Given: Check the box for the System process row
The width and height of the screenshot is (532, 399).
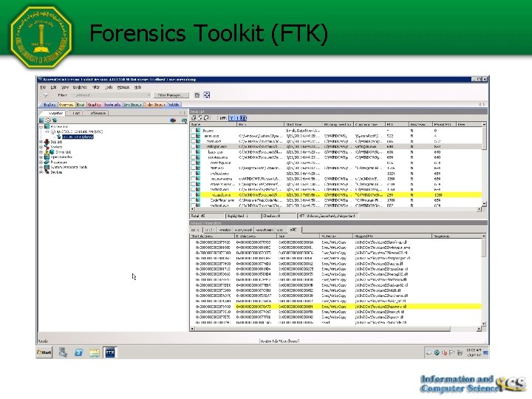Looking at the screenshot, I should click(x=193, y=130).
